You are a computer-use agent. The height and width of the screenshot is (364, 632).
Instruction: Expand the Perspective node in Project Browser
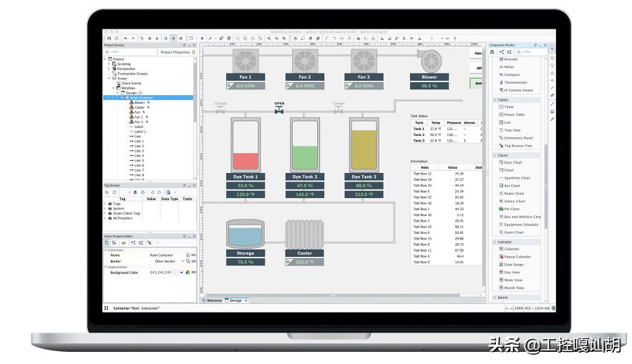(x=109, y=69)
